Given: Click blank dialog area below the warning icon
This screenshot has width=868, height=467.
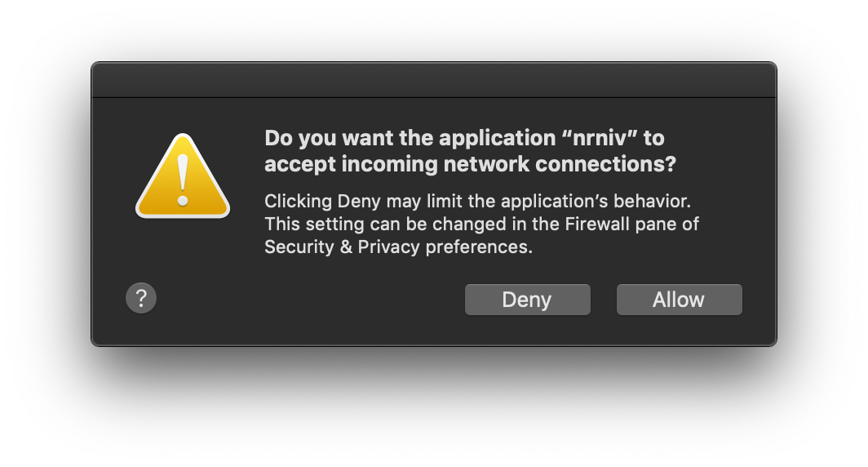Looking at the screenshot, I should coord(183,253).
